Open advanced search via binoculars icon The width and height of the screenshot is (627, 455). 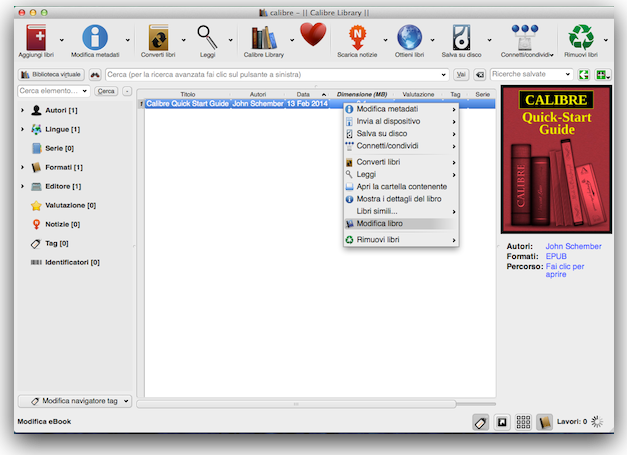(x=95, y=75)
